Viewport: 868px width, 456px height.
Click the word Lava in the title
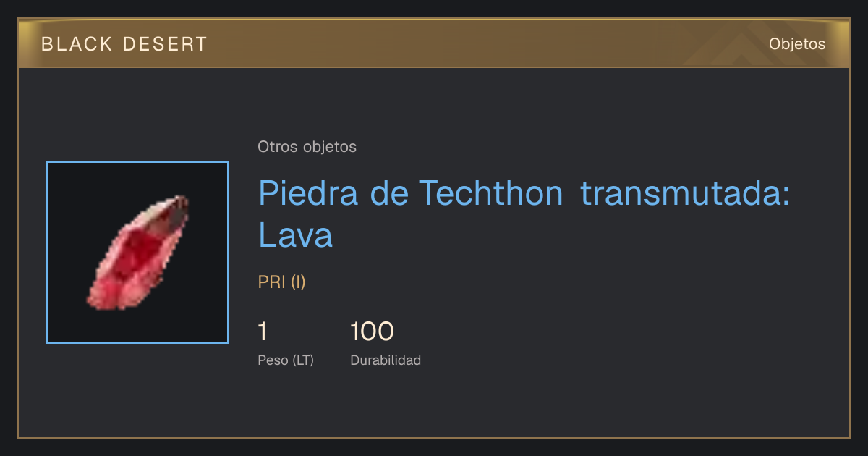[x=295, y=235]
